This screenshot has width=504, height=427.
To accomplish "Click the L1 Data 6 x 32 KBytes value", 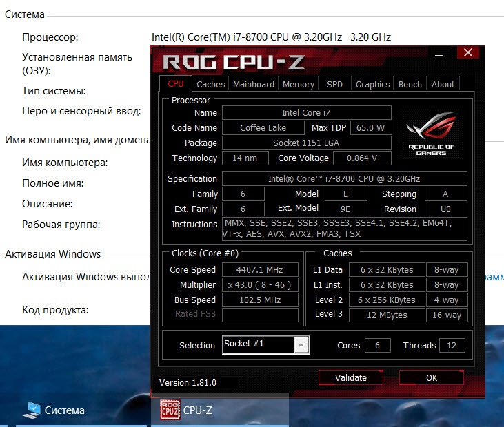I will [387, 270].
